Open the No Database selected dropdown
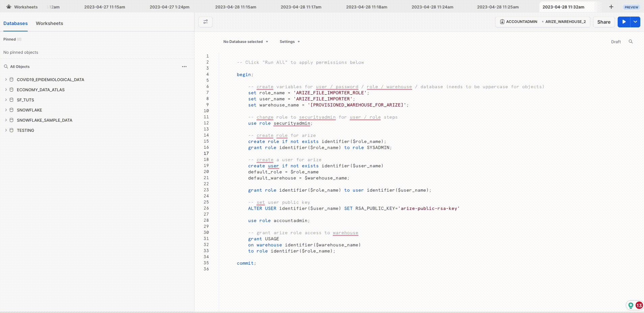Viewport: 644px width, 313px height. tap(246, 42)
